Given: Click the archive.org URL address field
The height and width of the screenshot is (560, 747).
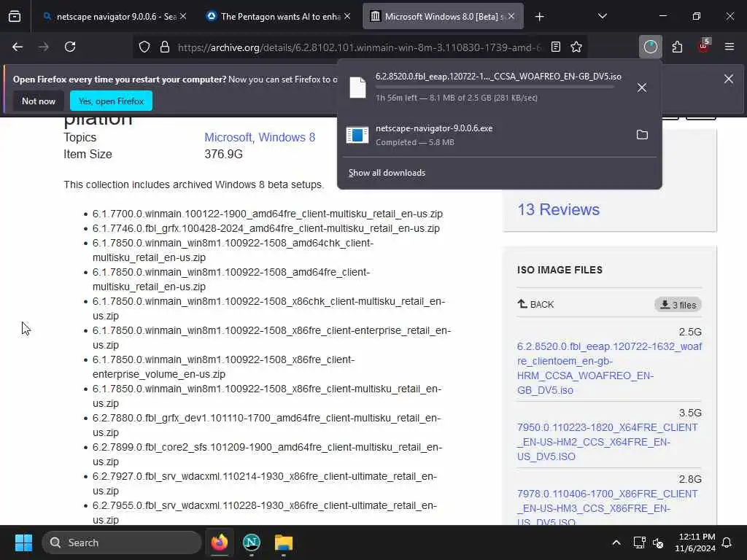Looking at the screenshot, I should click(x=359, y=47).
